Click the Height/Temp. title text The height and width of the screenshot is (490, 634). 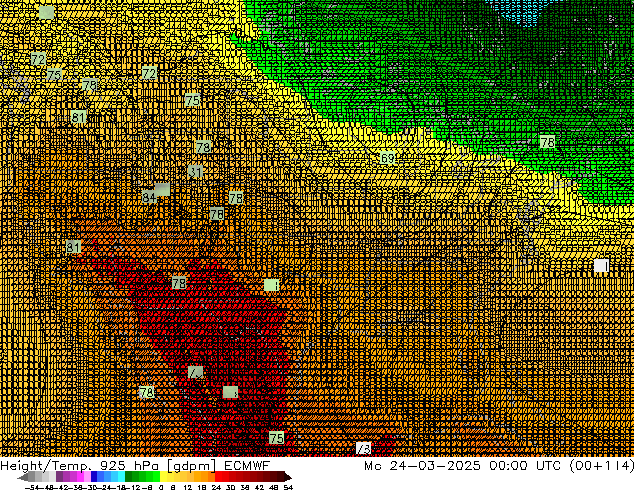point(44,466)
